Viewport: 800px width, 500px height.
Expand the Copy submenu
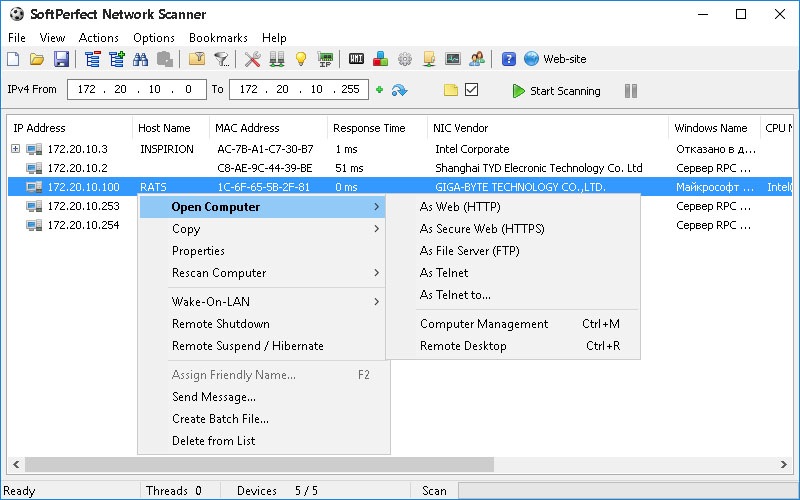click(x=262, y=229)
